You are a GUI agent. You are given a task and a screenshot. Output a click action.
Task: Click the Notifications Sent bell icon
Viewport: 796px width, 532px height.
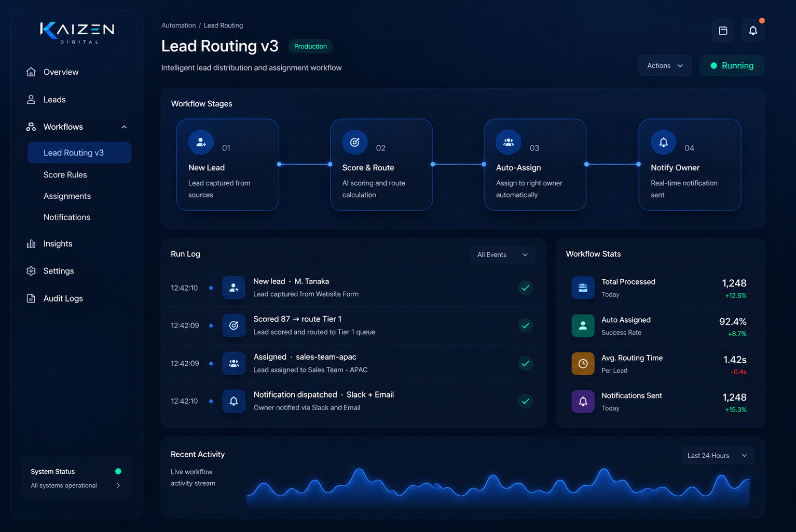point(583,401)
